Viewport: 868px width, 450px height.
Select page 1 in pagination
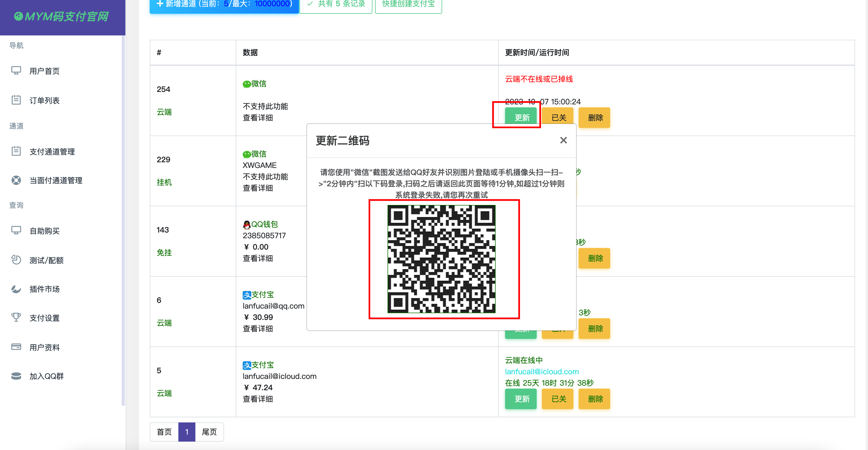click(x=187, y=432)
